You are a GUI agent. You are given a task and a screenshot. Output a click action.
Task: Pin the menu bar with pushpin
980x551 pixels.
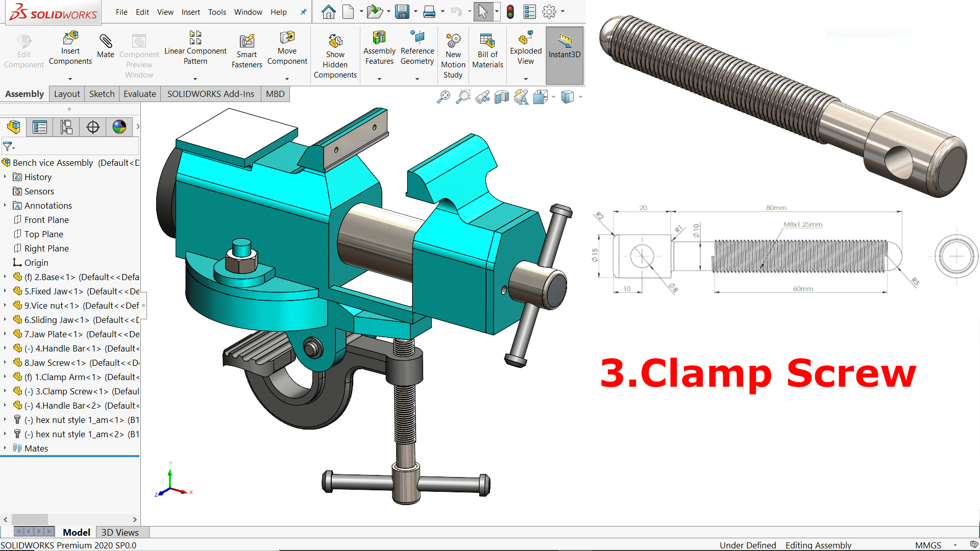(303, 12)
